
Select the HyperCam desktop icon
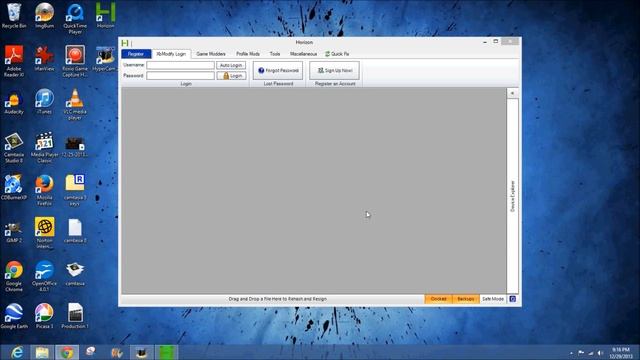[105, 59]
